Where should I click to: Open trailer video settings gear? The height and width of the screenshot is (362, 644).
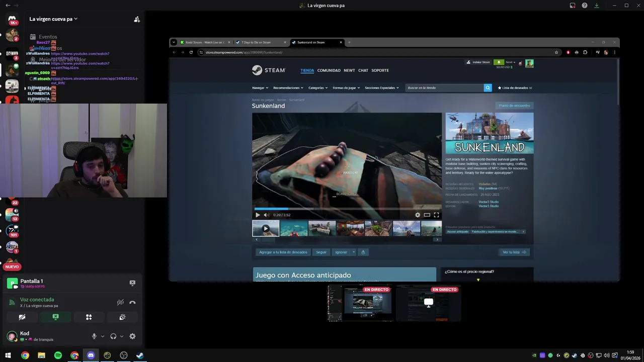(x=418, y=215)
